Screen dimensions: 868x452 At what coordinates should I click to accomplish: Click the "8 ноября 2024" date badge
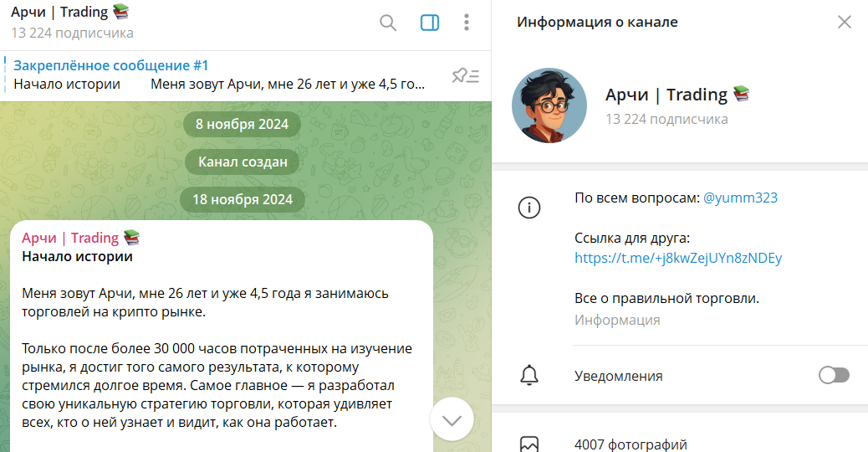[242, 125]
